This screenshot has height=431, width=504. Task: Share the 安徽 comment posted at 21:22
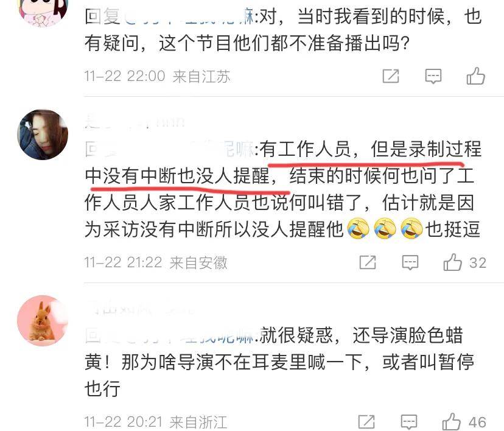(368, 262)
